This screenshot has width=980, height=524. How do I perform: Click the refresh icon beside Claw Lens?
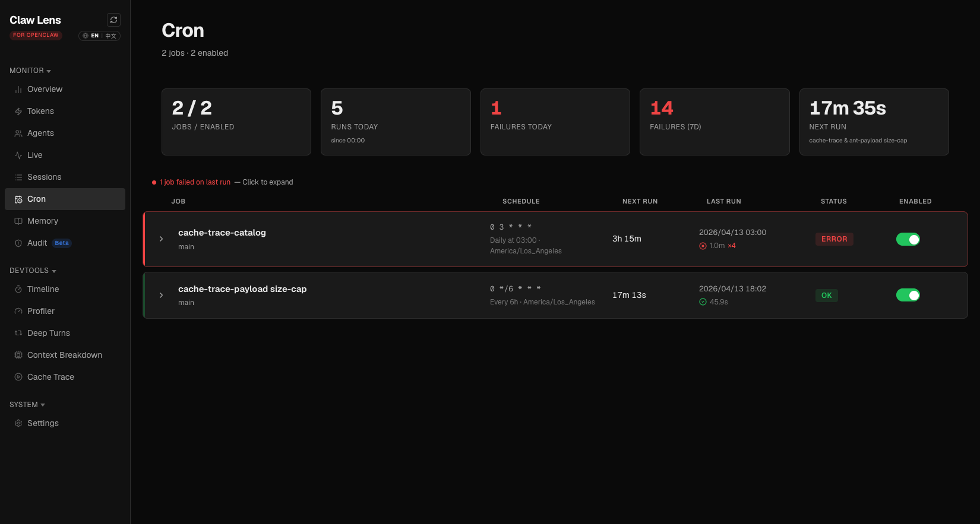coord(113,20)
